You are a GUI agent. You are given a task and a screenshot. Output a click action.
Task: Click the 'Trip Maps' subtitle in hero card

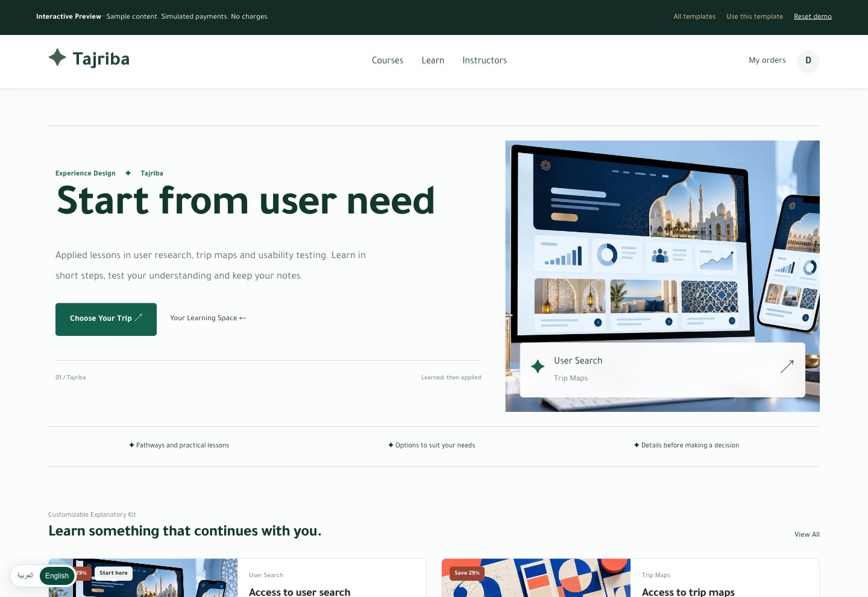click(x=571, y=378)
